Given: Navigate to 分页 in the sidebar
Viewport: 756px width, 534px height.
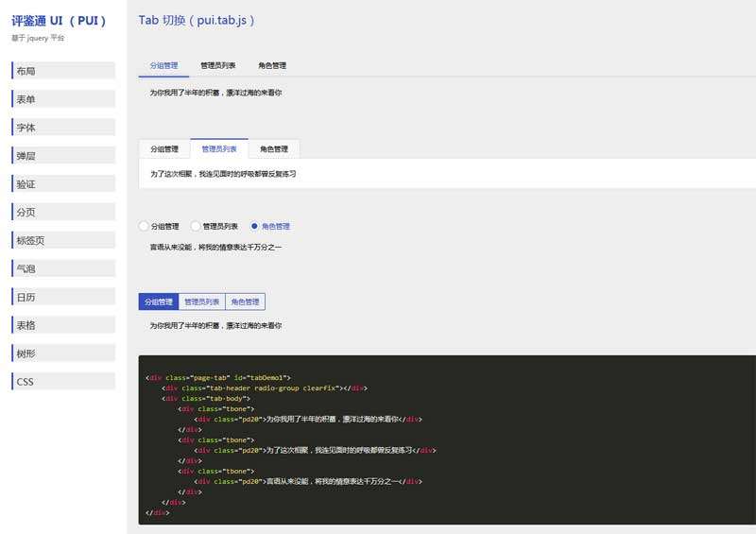Looking at the screenshot, I should 62,213.
